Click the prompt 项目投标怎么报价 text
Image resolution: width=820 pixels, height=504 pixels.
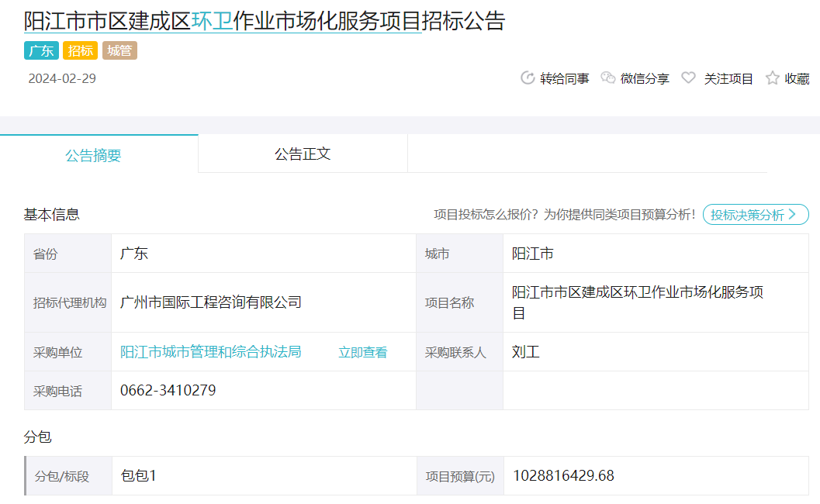[486, 214]
